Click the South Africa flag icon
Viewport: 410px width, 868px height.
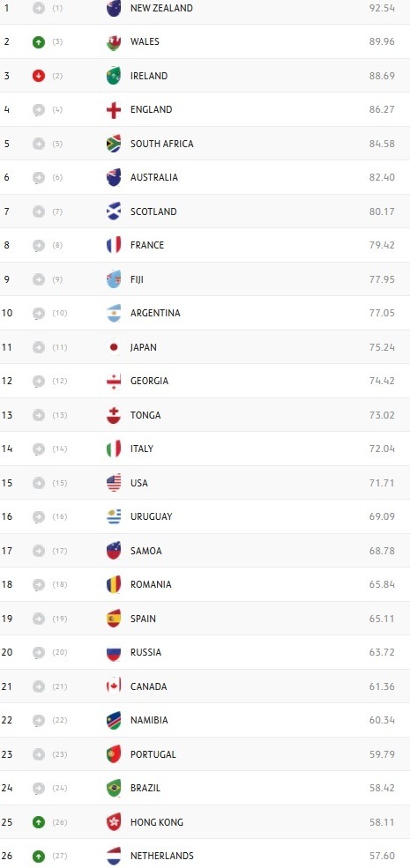pos(114,144)
